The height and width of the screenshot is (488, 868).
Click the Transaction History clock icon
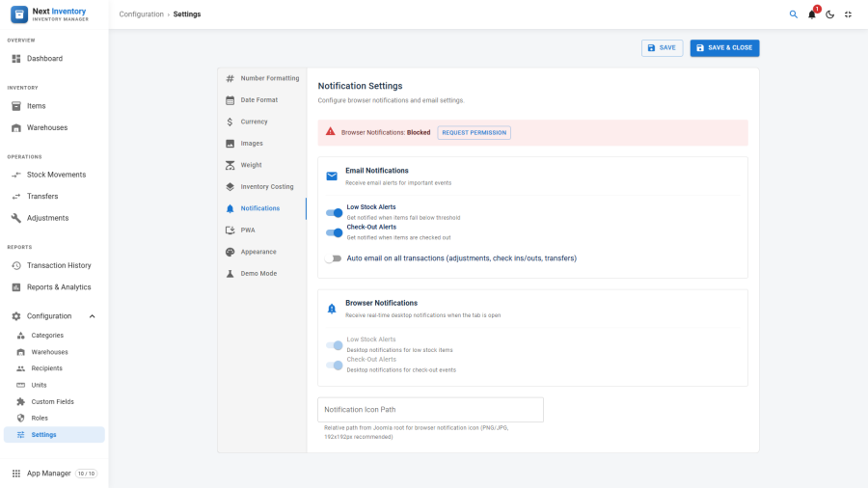click(16, 265)
